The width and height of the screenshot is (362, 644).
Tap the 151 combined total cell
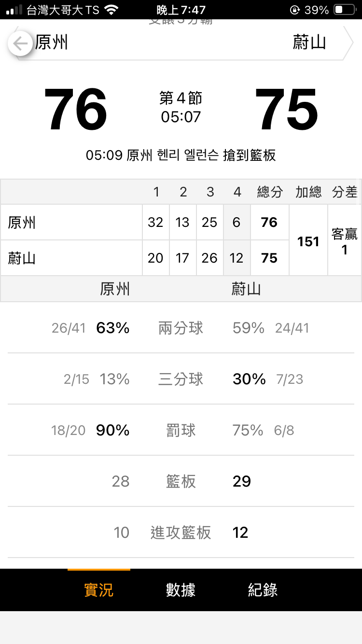pos(308,241)
